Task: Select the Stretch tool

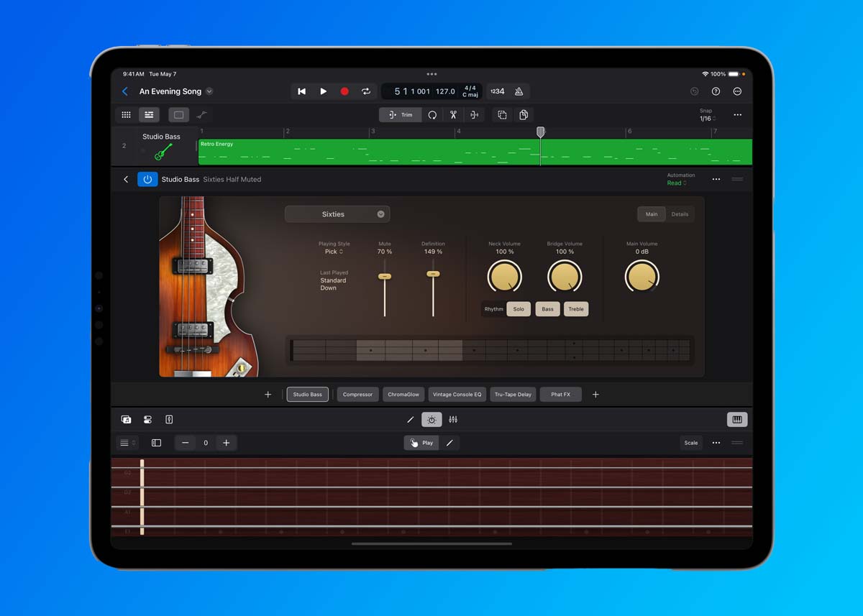Action: pos(475,114)
